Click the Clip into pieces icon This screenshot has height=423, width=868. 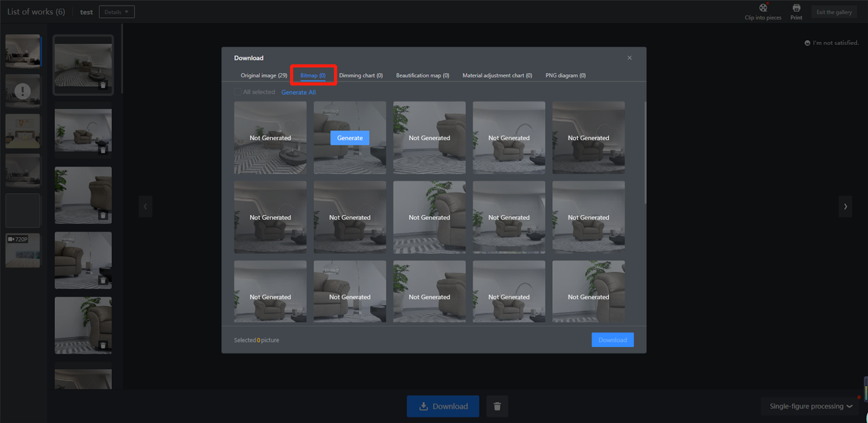click(763, 8)
